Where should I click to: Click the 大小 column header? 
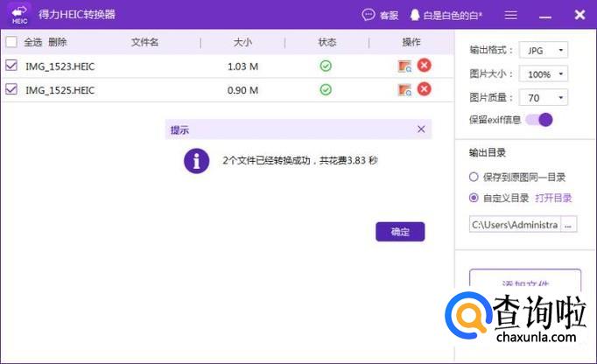click(242, 42)
